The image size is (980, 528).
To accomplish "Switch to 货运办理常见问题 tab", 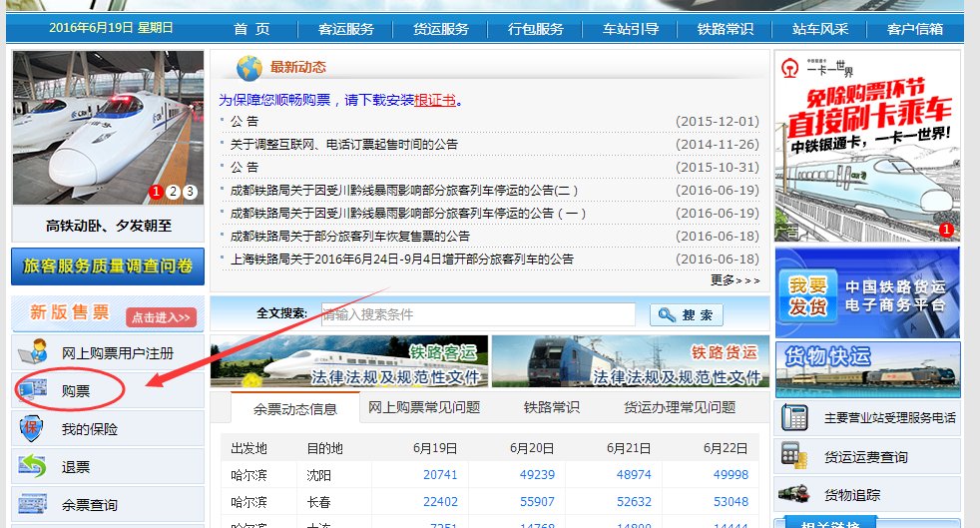I will (680, 407).
